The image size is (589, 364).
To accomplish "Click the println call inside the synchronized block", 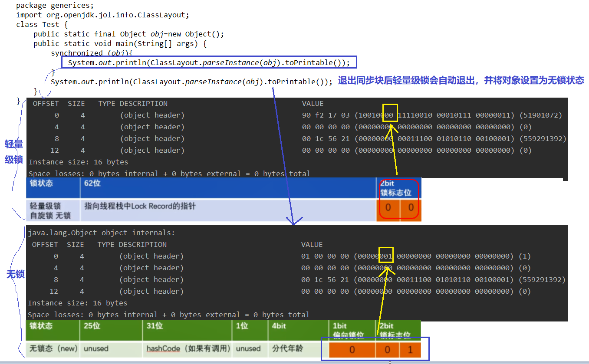I will click(209, 63).
